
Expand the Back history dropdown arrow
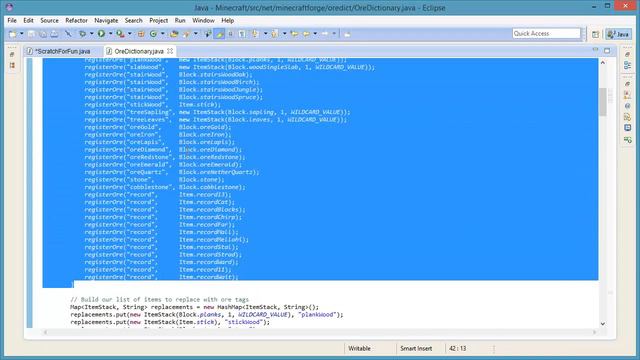315,33
